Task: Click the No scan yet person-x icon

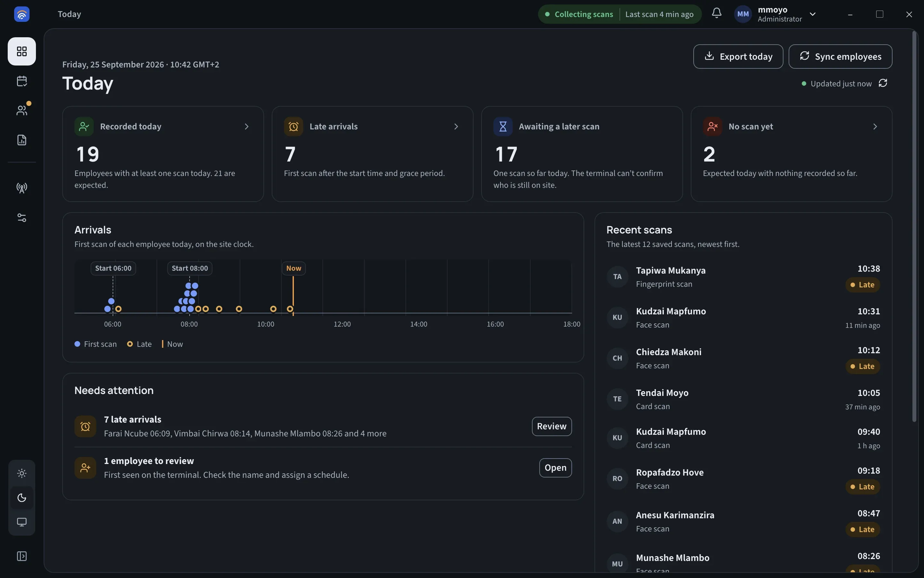Action: coord(713,127)
